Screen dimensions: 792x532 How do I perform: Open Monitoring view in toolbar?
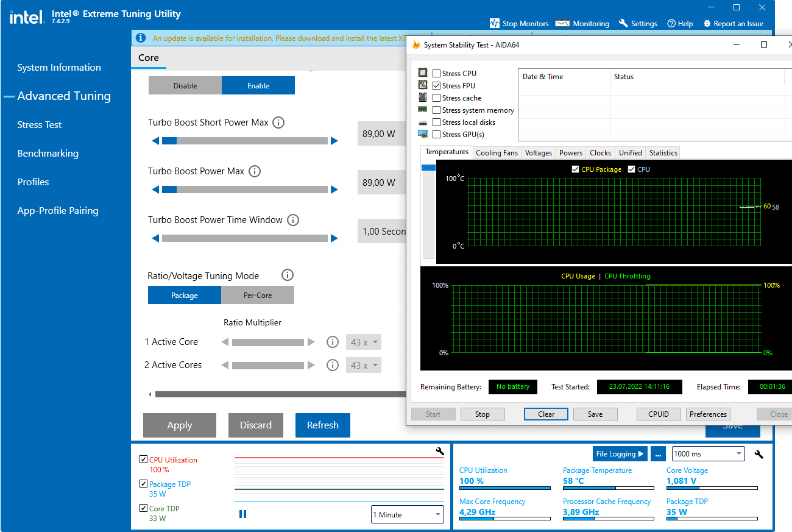(582, 23)
